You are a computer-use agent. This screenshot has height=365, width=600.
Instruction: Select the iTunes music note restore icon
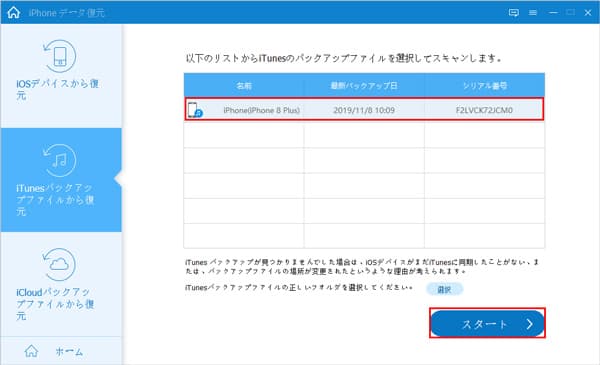click(59, 160)
